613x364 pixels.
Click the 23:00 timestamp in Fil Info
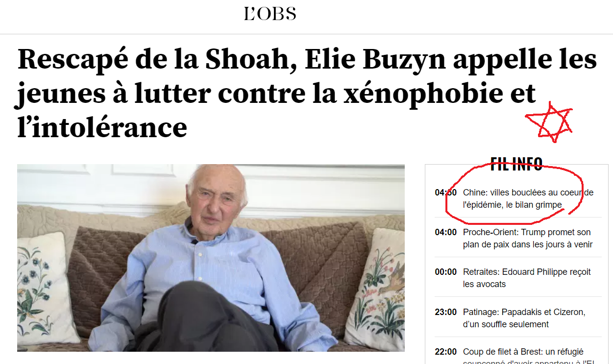tap(445, 312)
